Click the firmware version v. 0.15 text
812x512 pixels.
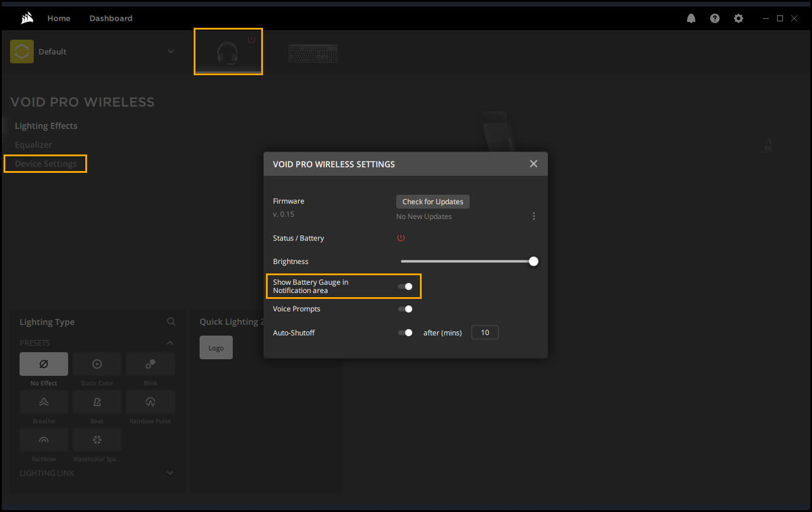pyautogui.click(x=284, y=214)
